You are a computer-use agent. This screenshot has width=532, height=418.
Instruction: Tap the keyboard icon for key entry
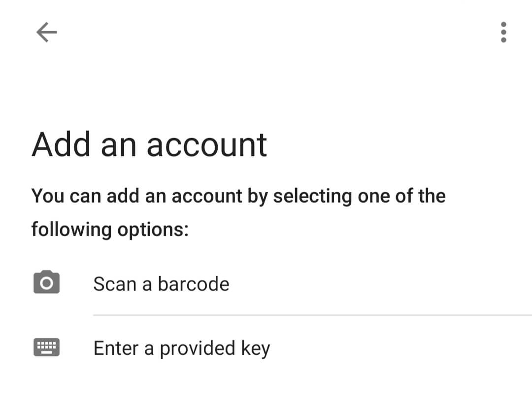tap(46, 348)
